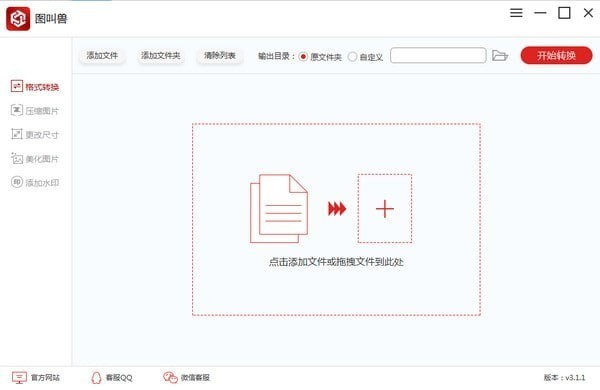This screenshot has height=390, width=600.
Task: Click the version v3.1.1 text
Action: [x=564, y=378]
